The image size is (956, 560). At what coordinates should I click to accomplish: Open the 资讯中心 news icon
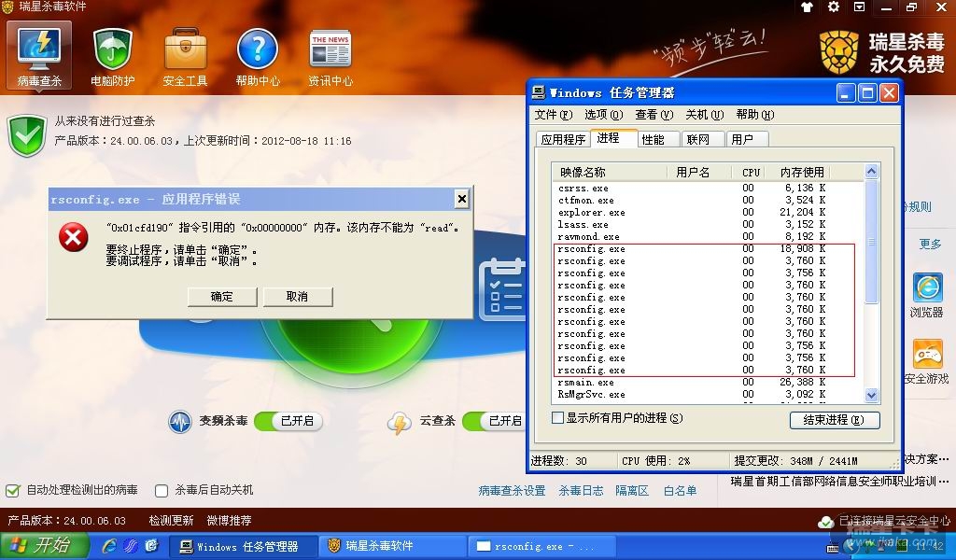coord(330,56)
